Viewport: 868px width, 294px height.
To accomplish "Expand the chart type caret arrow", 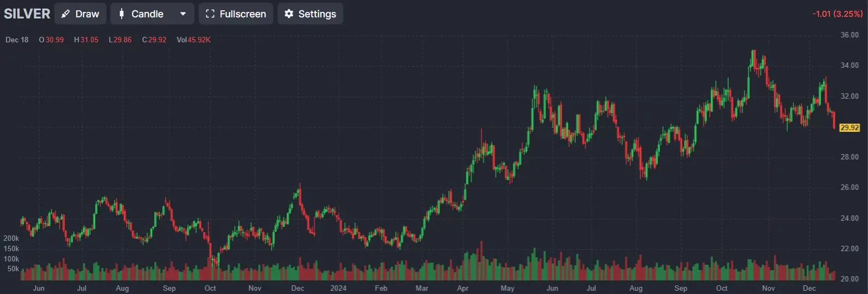I will [183, 14].
